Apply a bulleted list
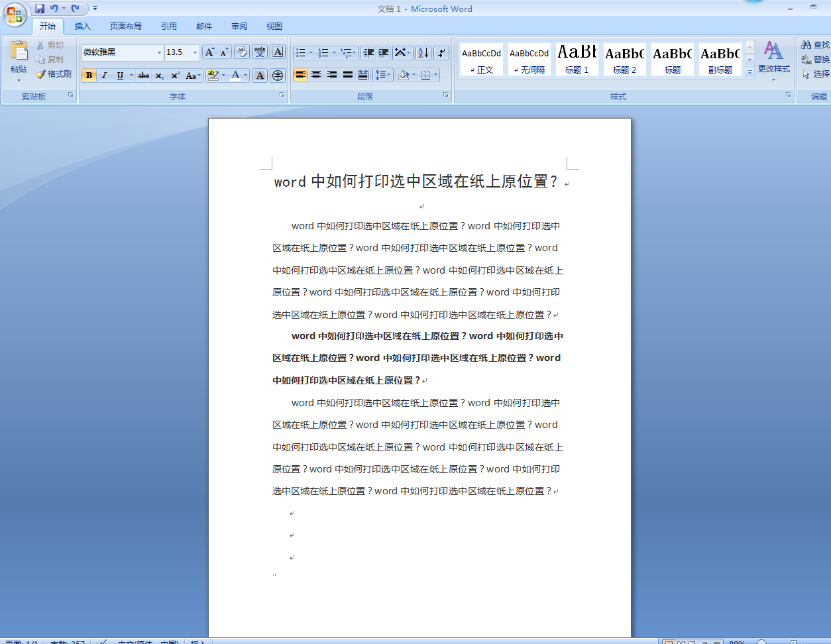831x644 pixels. [301, 53]
